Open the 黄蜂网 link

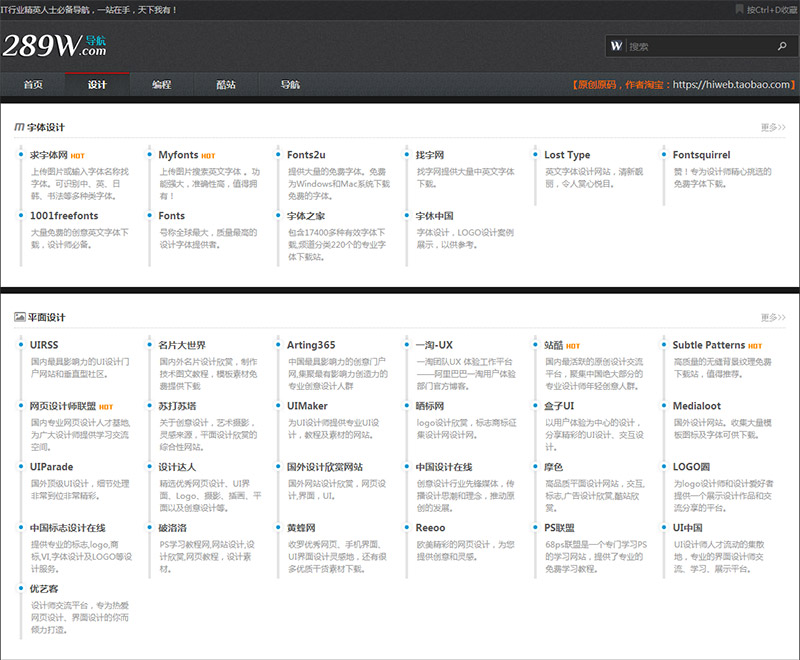click(301, 527)
